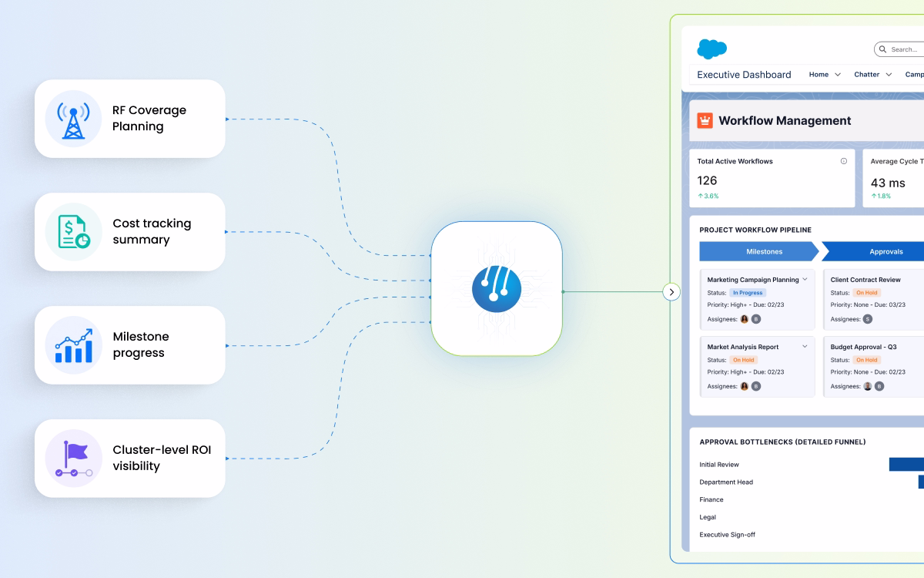
Task: Click the info icon on Total Active Workflows
Action: [844, 161]
